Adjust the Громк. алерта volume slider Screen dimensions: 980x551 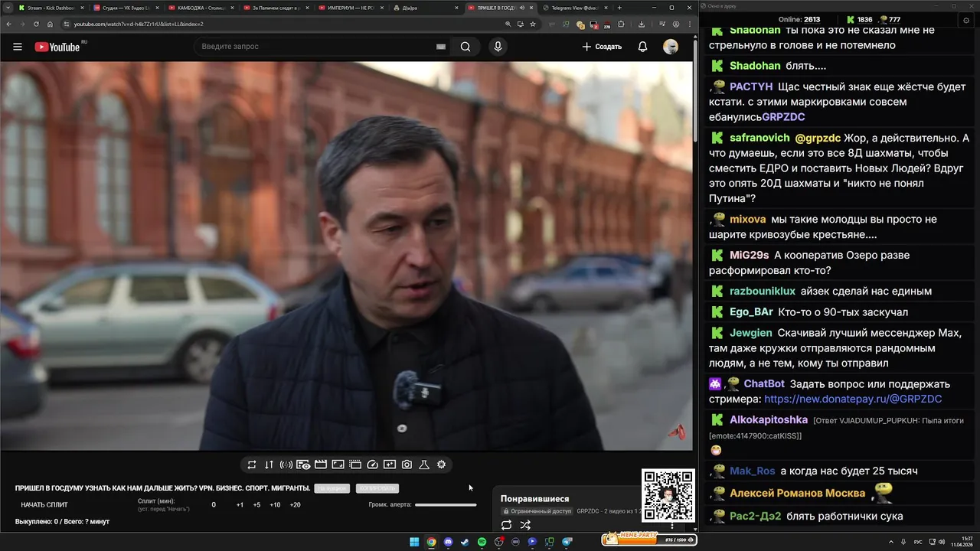446,505
